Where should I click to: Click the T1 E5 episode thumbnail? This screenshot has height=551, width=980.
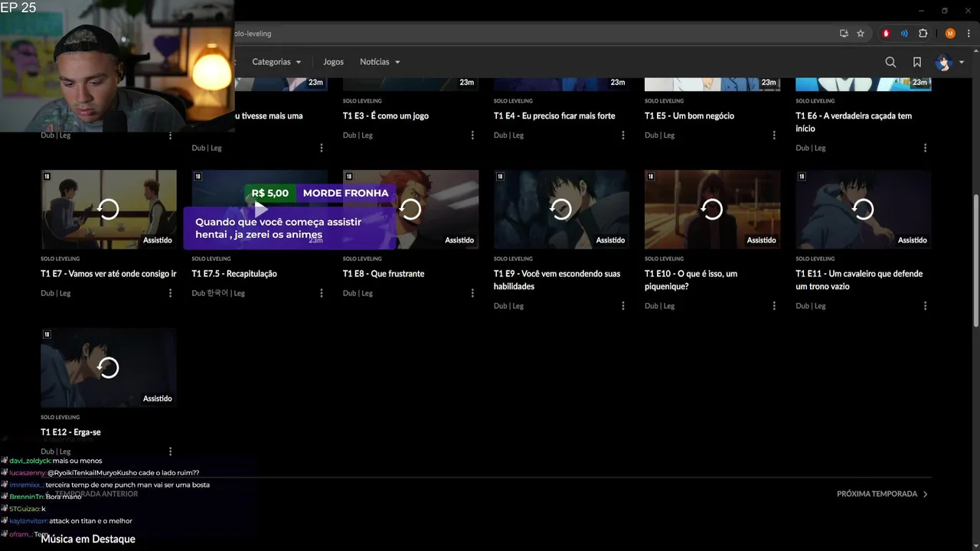pos(712,83)
